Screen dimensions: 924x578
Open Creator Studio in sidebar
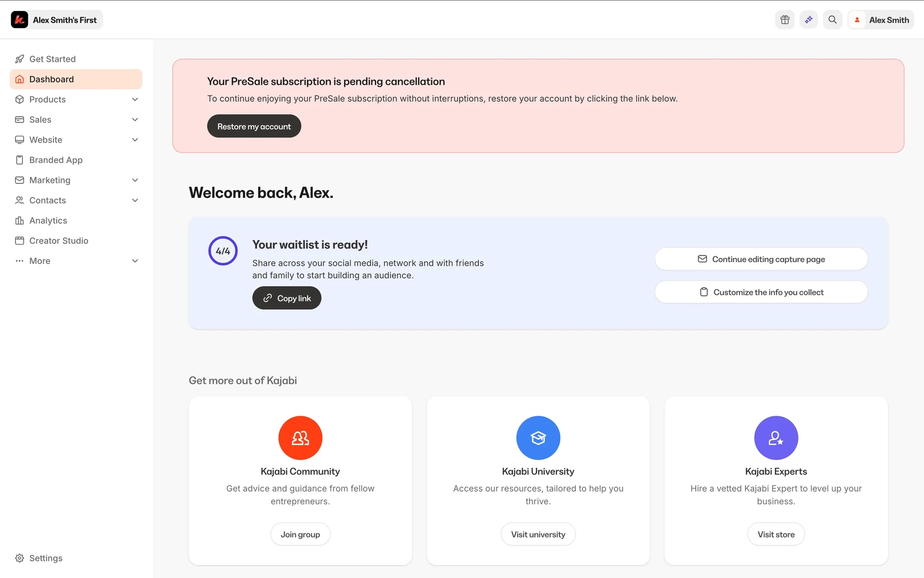click(76, 241)
